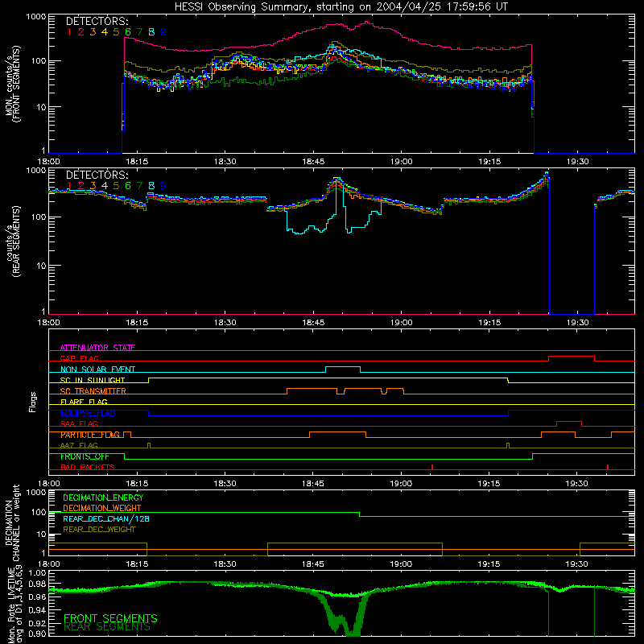Click the REAR_DEC_CHAN/128 legend label

[x=106, y=518]
